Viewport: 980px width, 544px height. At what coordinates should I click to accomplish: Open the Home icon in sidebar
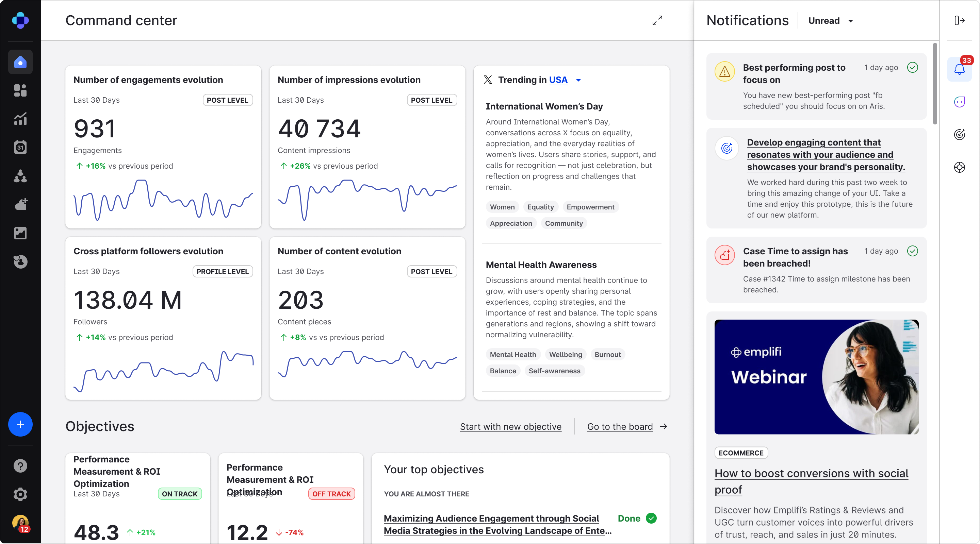pos(20,62)
